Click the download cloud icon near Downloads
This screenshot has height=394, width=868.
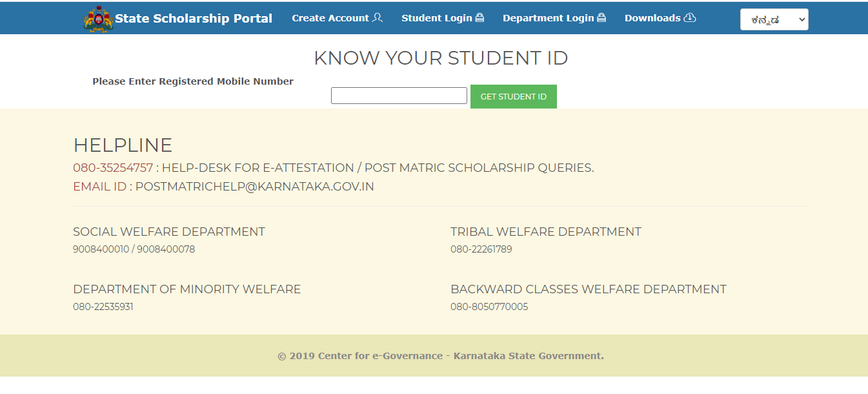pyautogui.click(x=690, y=17)
